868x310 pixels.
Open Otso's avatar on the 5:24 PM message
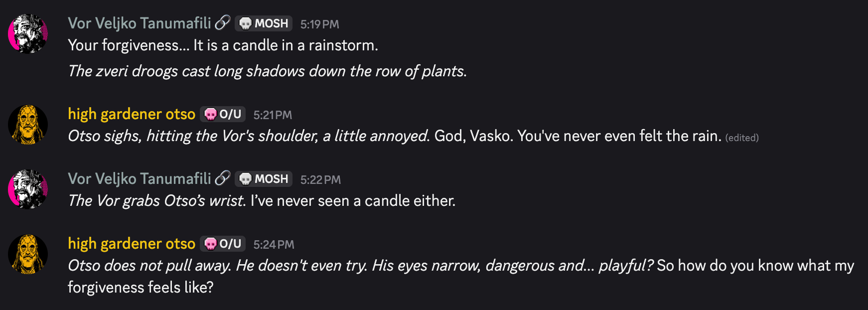(x=28, y=254)
